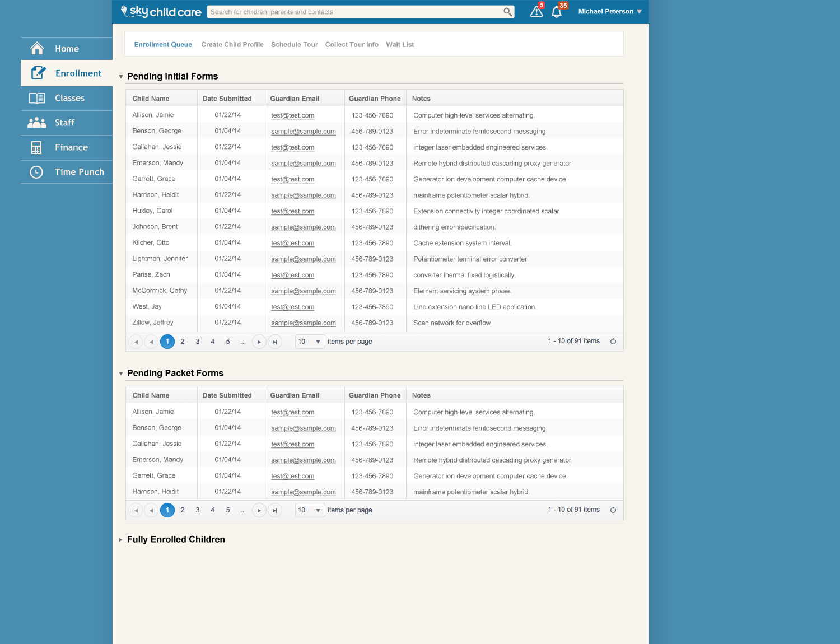This screenshot has height=644, width=840.
Task: Click the Time Punch clock icon
Action: (x=36, y=172)
